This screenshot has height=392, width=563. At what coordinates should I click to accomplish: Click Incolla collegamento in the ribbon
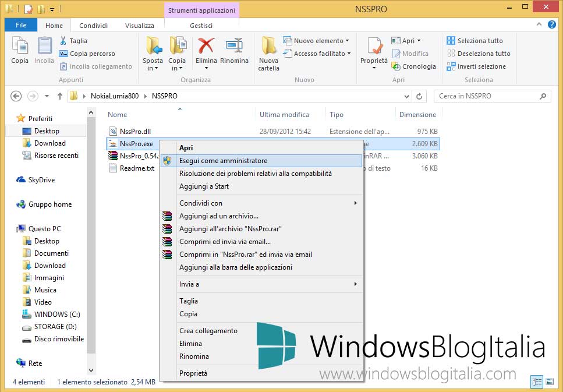pos(96,66)
